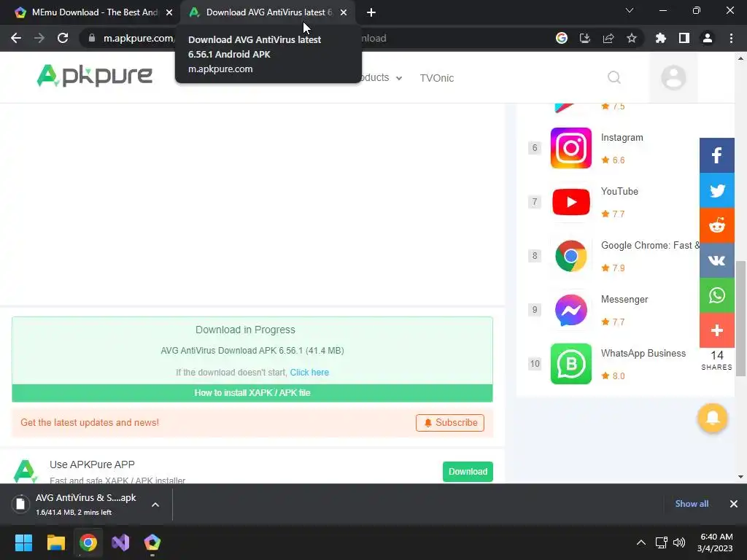The height and width of the screenshot is (560, 747).
Task: Share on Reddit
Action: coord(717,225)
